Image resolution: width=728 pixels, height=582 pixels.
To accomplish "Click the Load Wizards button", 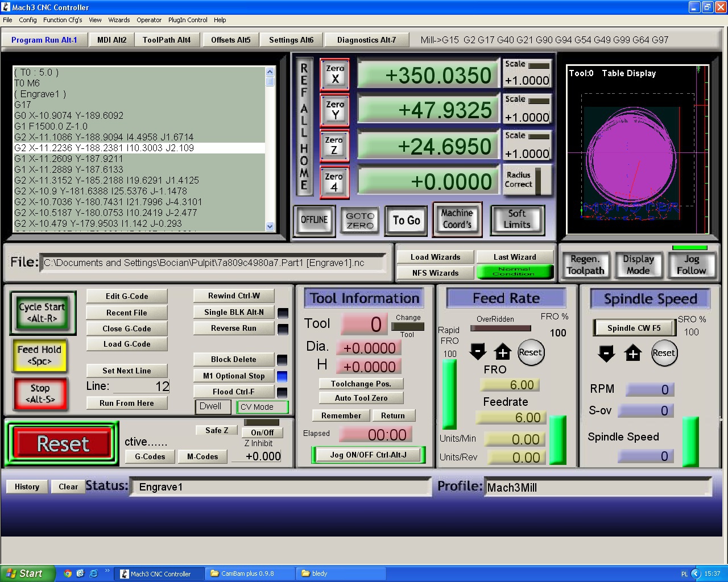I will [436, 257].
